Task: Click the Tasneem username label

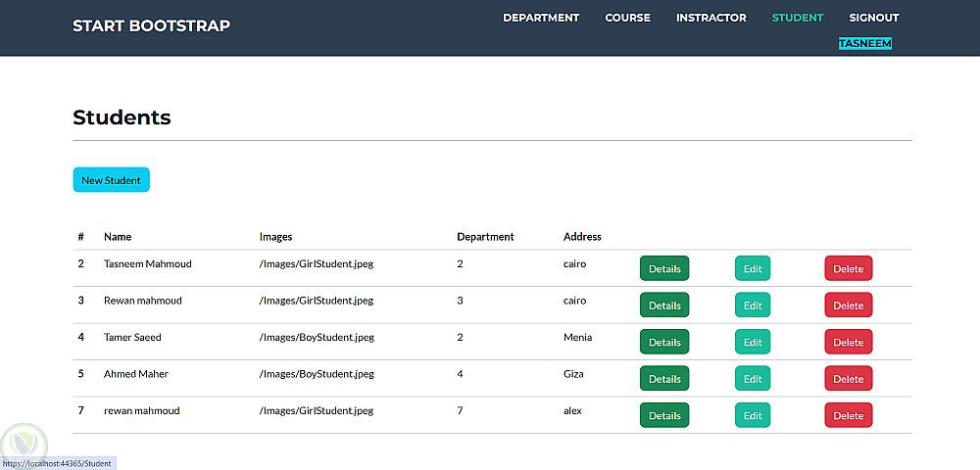Action: [864, 44]
